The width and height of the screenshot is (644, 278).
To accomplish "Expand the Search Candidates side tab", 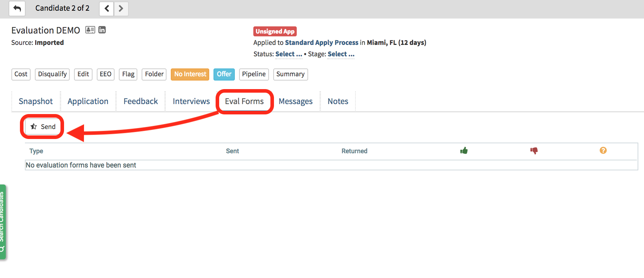I will pyautogui.click(x=3, y=221).
